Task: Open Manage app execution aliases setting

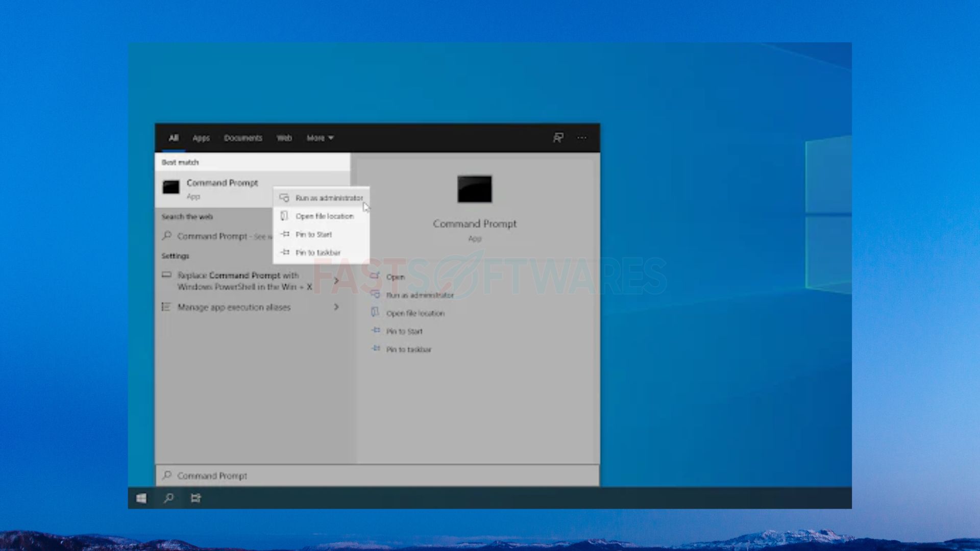Action: click(x=234, y=307)
